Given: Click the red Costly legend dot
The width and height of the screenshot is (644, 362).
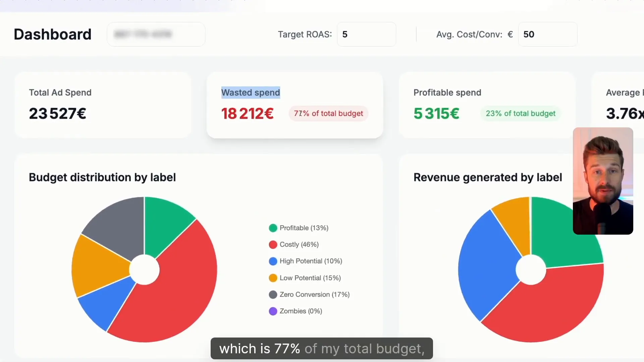Looking at the screenshot, I should pyautogui.click(x=273, y=244).
